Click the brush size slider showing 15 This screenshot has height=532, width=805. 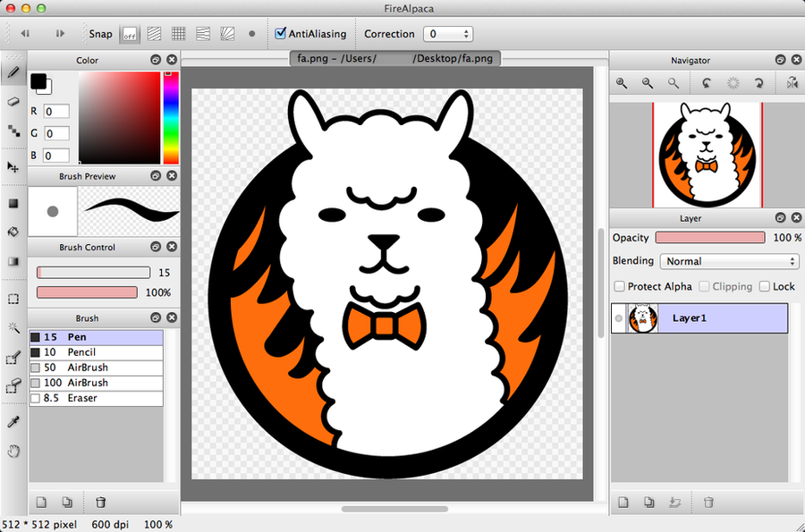coord(93,273)
